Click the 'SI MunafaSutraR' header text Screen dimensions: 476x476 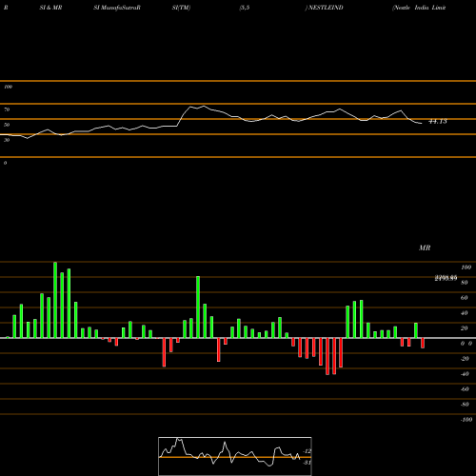pos(117,8)
